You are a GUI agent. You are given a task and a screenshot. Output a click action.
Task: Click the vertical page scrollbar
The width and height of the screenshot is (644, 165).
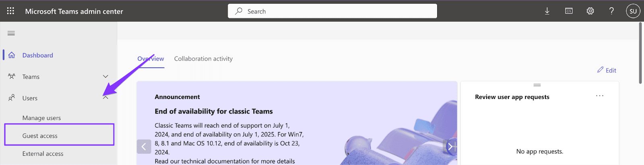(x=640, y=53)
